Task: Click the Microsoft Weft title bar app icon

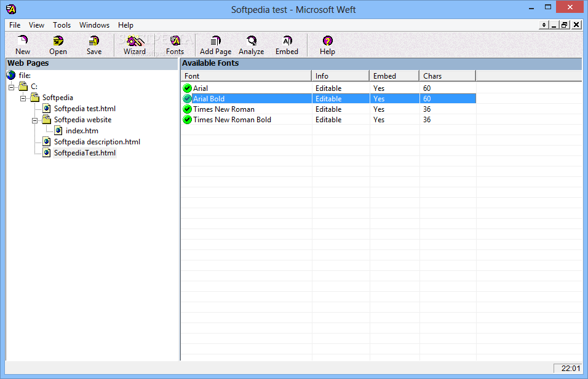Action: pos(11,9)
